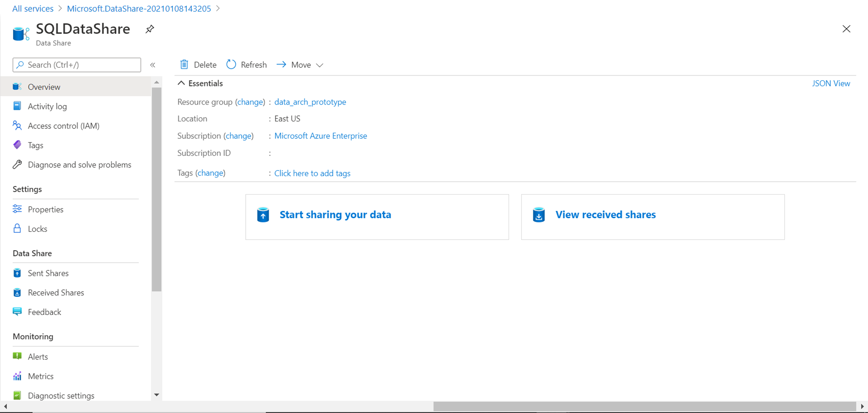Viewport: 868px width, 413px height.
Task: Click the purple Tags icon
Action: coord(17,145)
